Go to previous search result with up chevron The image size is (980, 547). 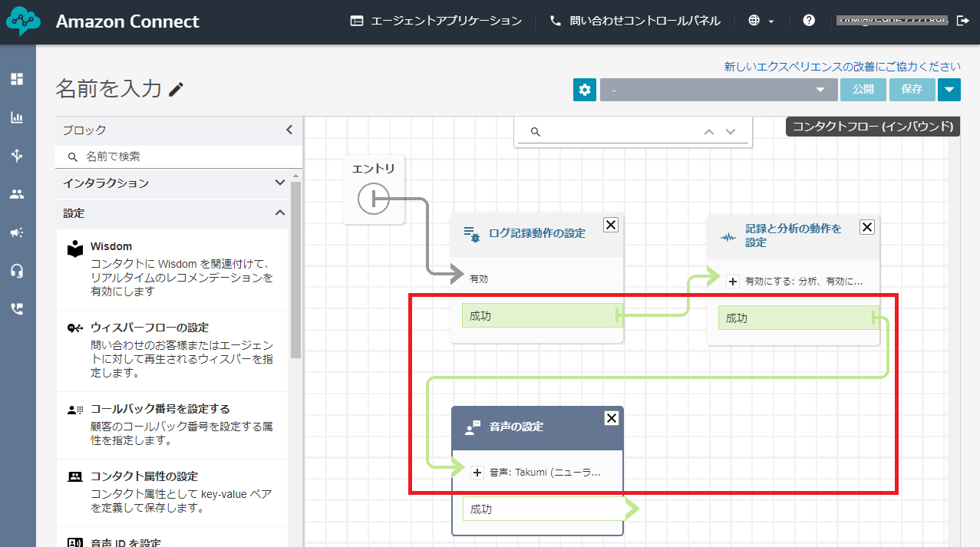click(709, 132)
